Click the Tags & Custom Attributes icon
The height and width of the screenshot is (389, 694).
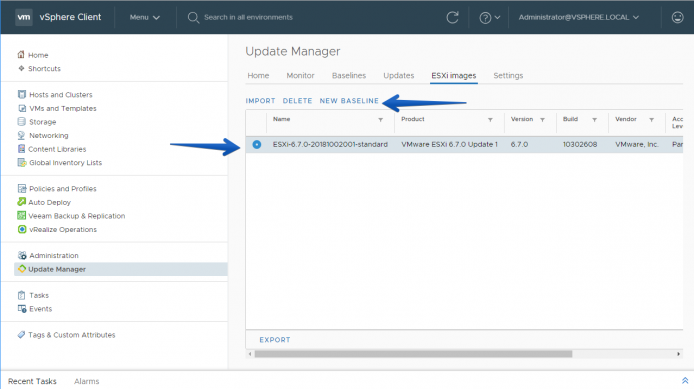[x=21, y=335]
